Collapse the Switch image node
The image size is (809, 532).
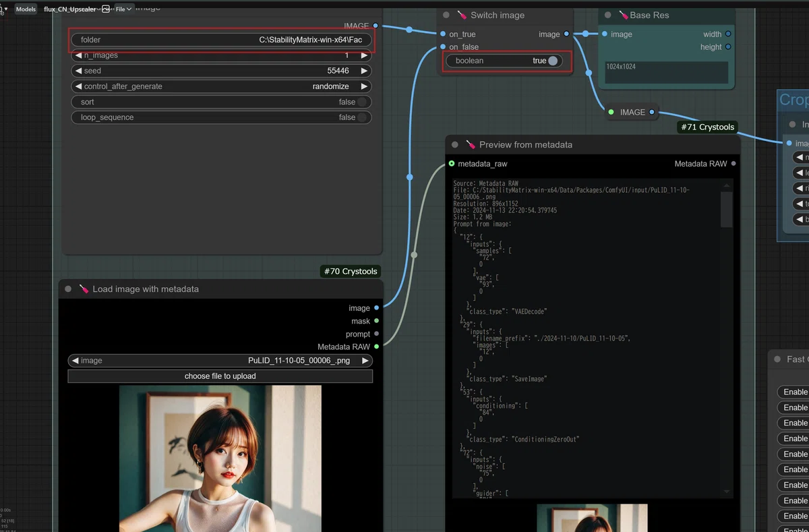coord(446,15)
